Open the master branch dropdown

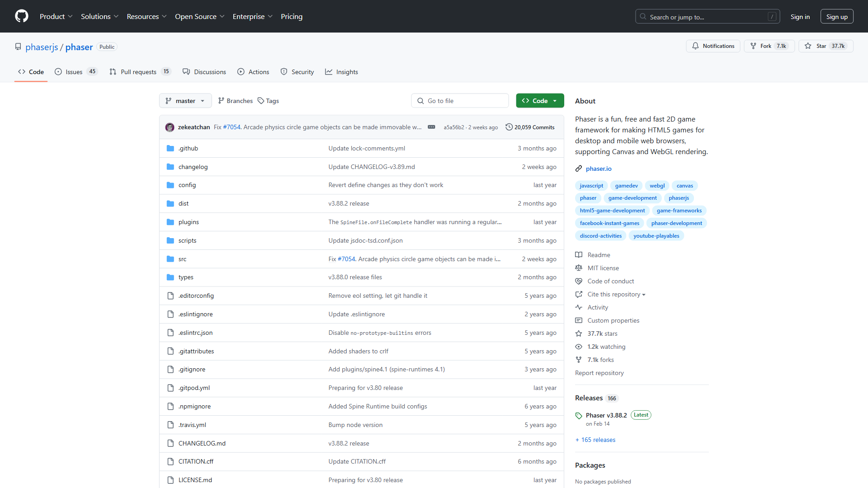click(185, 101)
